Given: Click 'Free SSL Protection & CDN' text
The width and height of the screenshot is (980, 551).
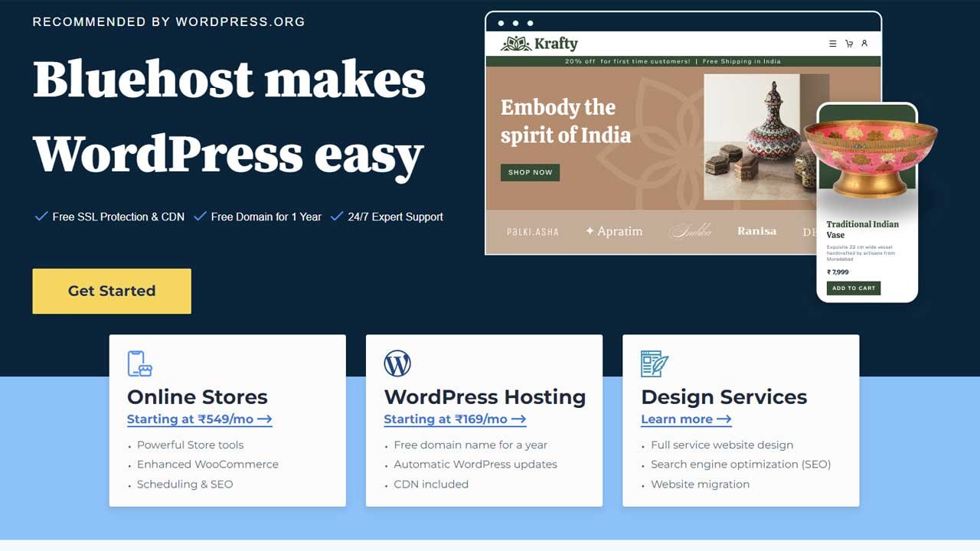Looking at the screenshot, I should coord(119,217).
